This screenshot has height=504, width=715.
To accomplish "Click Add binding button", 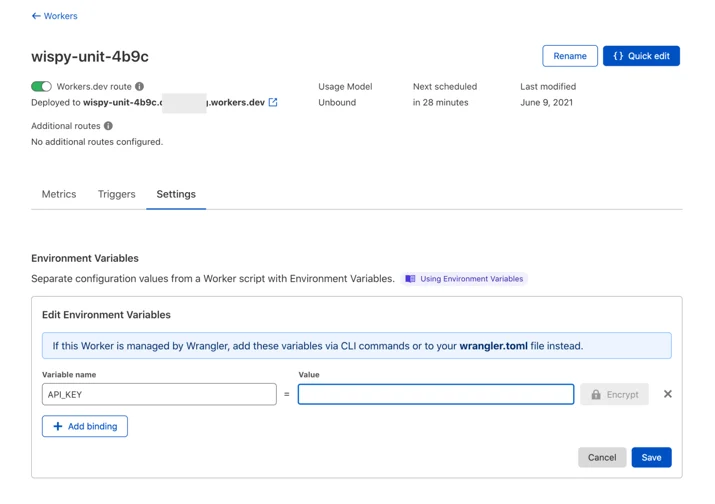I will point(85,426).
